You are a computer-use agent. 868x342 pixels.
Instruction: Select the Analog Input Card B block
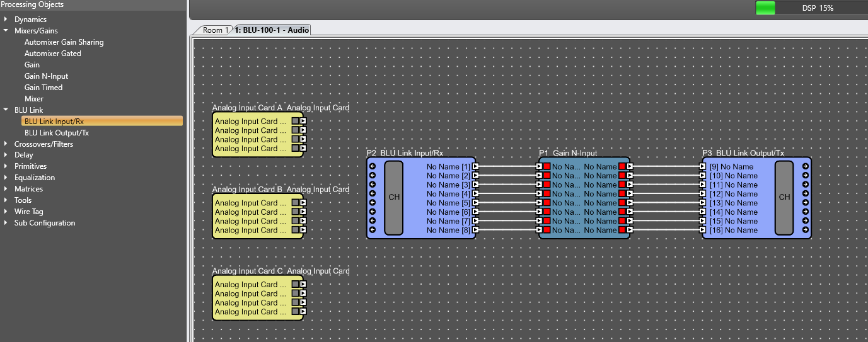click(257, 217)
